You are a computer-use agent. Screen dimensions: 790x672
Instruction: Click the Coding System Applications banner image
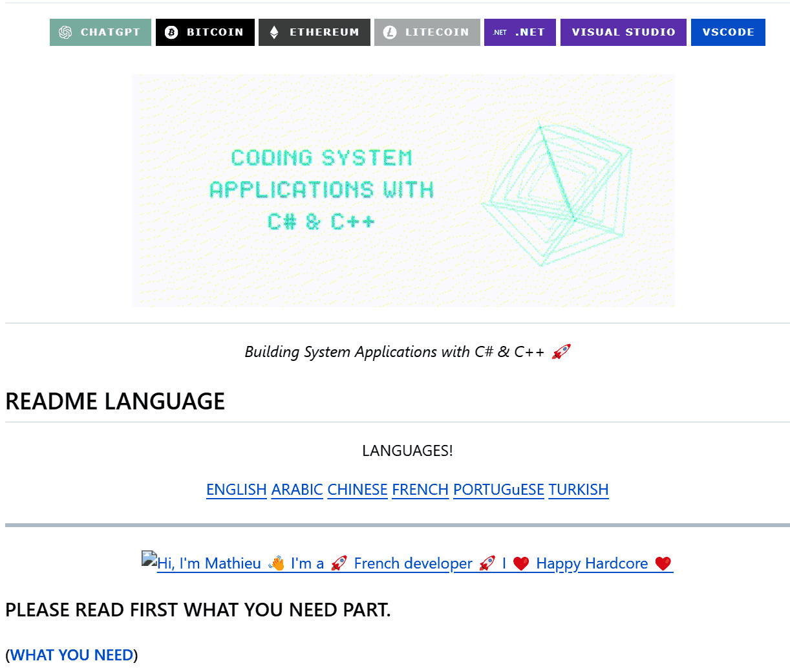[x=403, y=190]
